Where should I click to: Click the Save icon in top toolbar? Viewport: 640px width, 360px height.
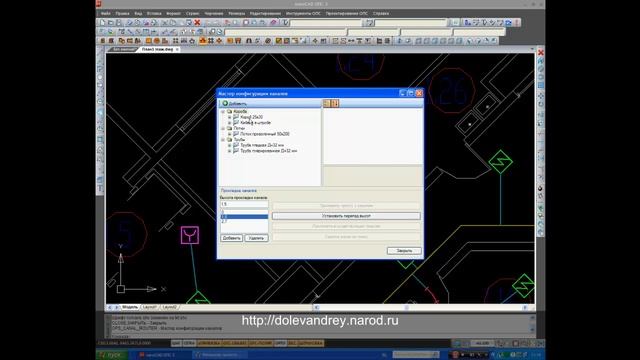(x=119, y=22)
